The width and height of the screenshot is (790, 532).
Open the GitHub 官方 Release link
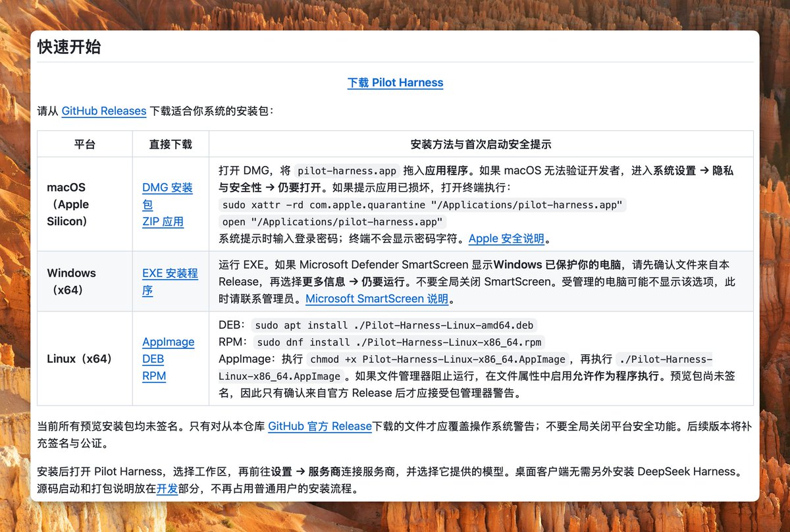tap(320, 427)
